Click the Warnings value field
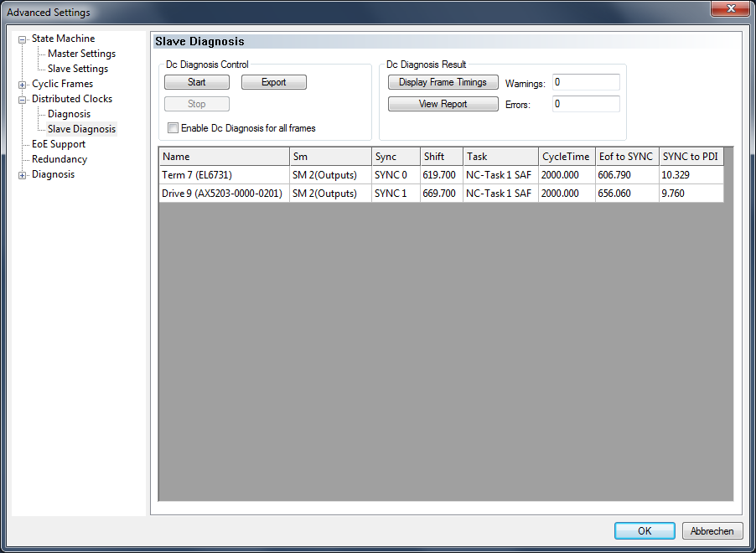 [585, 82]
